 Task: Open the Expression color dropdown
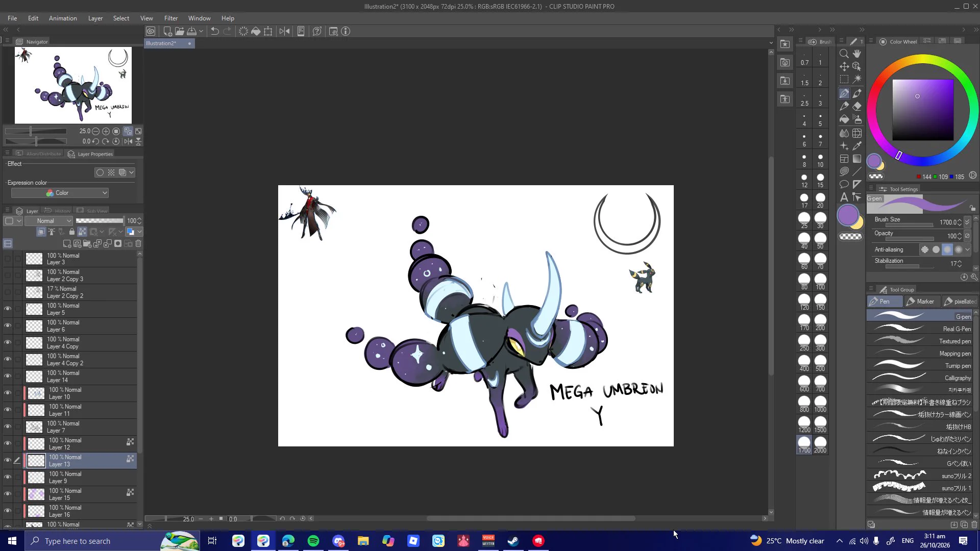click(60, 193)
